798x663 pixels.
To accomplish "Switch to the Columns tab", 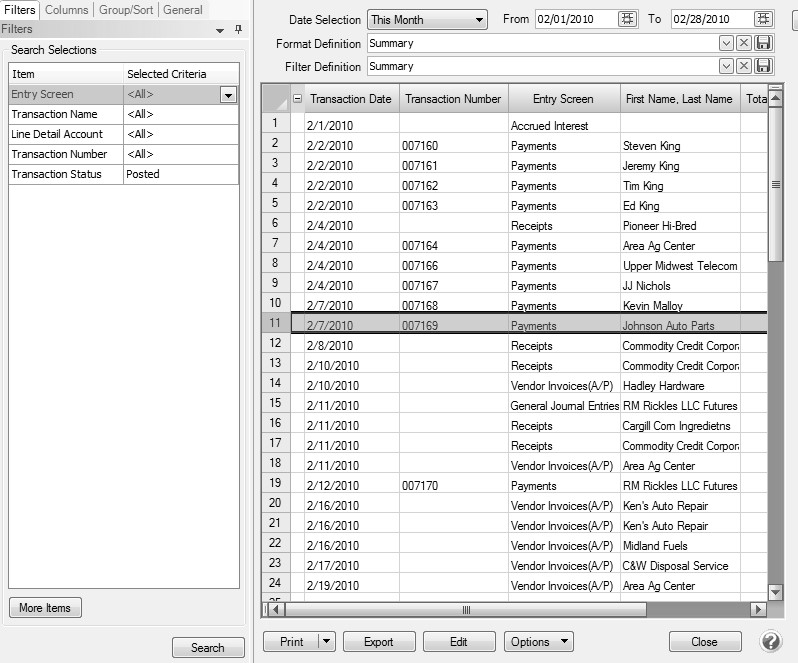I will coord(67,10).
